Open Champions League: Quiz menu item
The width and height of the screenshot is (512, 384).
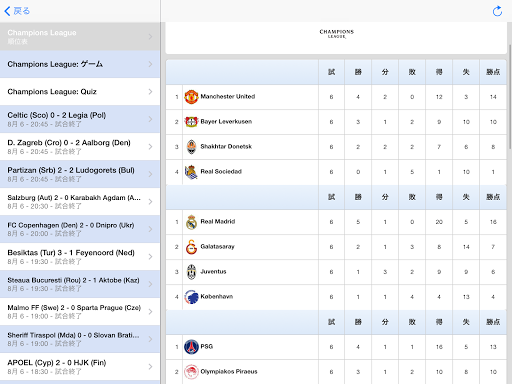[x=80, y=92]
